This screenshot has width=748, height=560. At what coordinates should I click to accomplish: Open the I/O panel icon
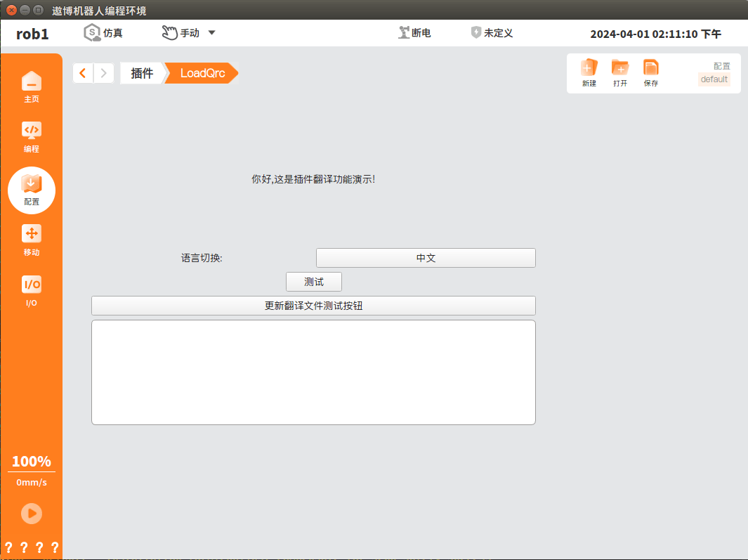(32, 291)
